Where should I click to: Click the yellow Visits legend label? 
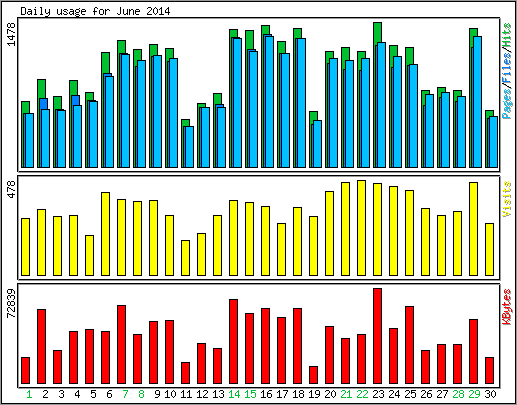[x=507, y=199]
